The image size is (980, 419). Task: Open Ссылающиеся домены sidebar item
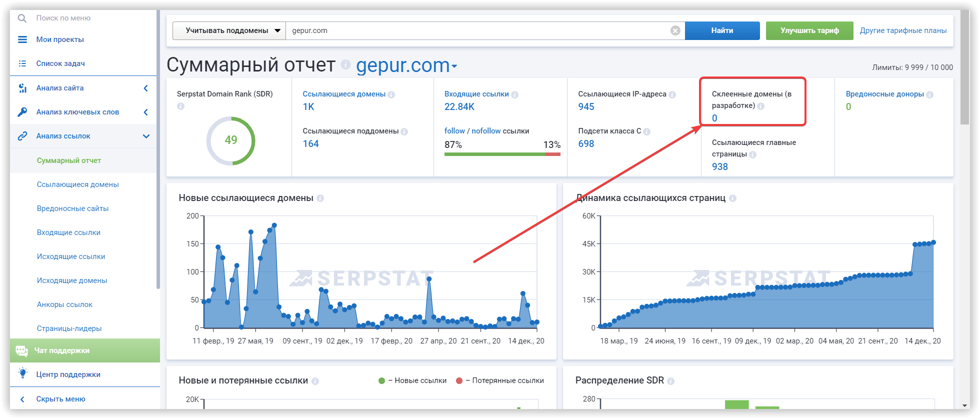78,184
